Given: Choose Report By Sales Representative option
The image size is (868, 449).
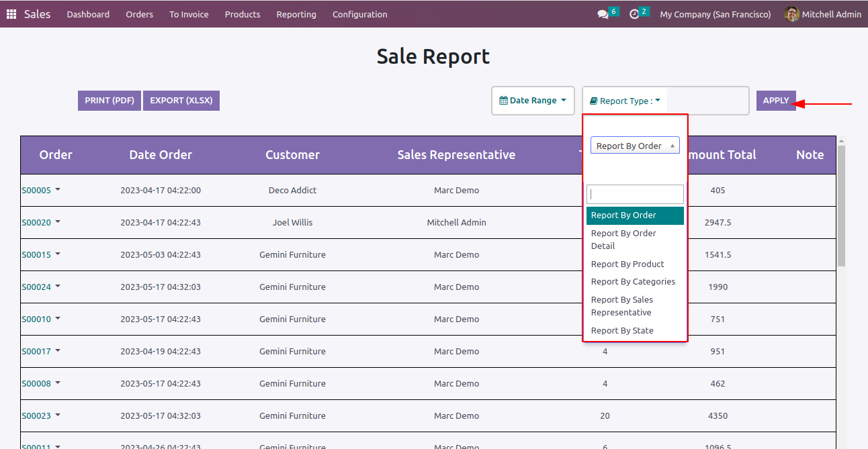Looking at the screenshot, I should tap(622, 306).
